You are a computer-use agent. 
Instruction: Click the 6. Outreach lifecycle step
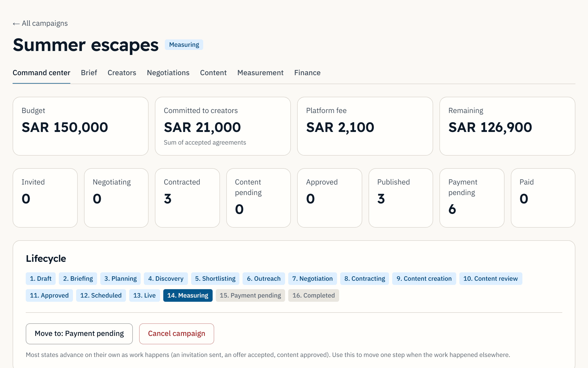coord(264,279)
